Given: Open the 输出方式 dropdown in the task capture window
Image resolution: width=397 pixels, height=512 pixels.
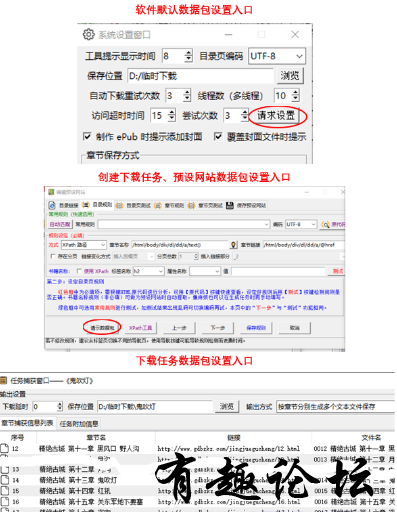Looking at the screenshot, I should point(336,406).
